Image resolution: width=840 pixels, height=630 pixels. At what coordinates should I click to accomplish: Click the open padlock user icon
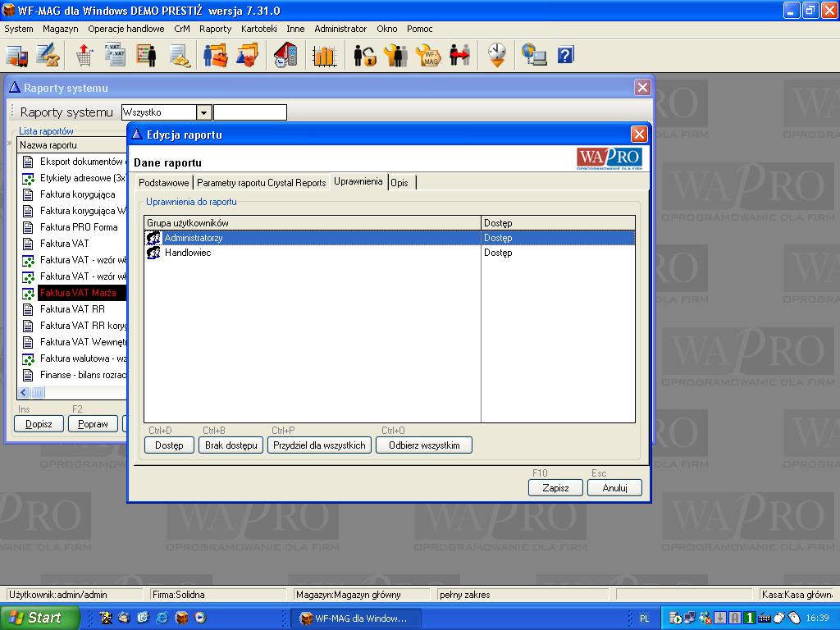(x=364, y=56)
